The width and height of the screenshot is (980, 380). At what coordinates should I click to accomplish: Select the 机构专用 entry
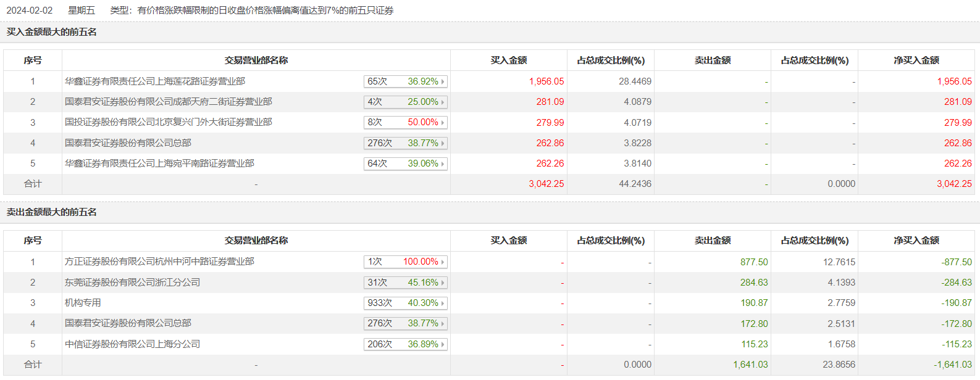coord(83,303)
